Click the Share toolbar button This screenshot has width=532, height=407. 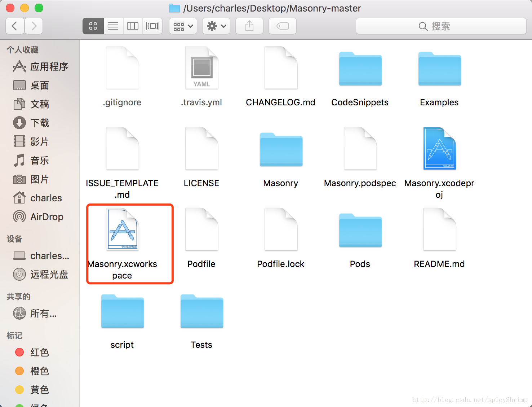click(249, 26)
